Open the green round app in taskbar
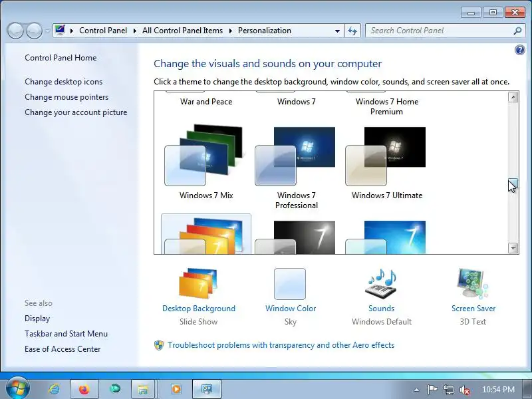The width and height of the screenshot is (532, 399). click(x=115, y=389)
